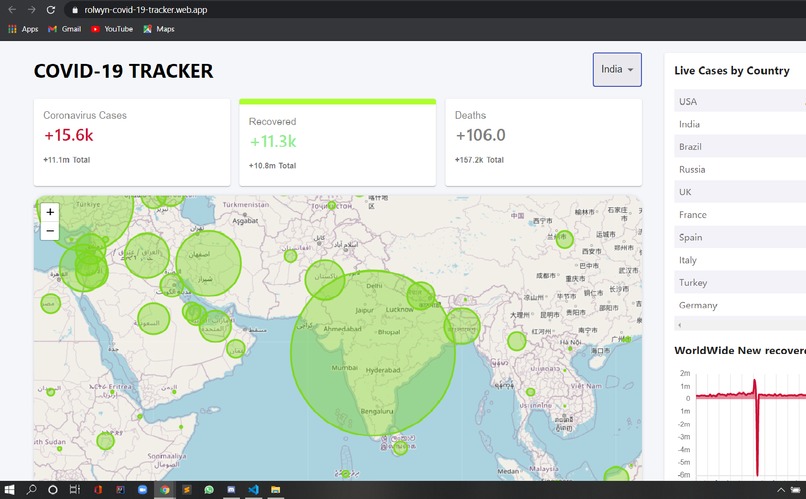Click the +157.2k Total deaths text
Image resolution: width=806 pixels, height=499 pixels.
pyautogui.click(x=479, y=160)
